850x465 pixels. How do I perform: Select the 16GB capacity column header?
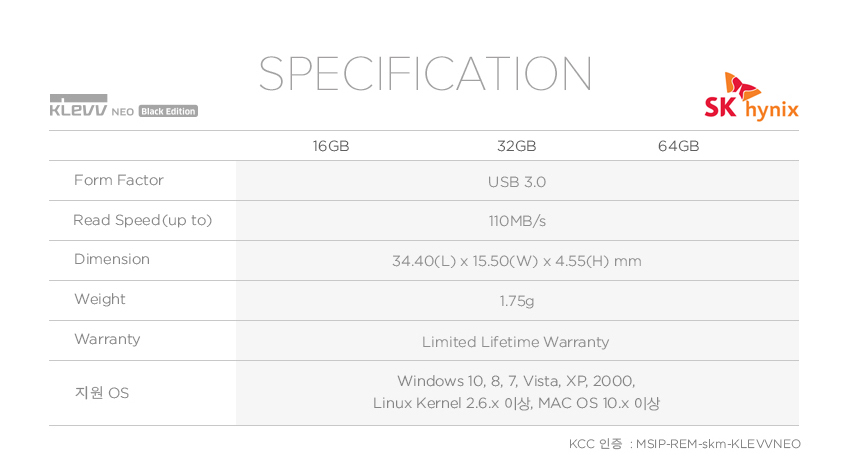point(331,146)
